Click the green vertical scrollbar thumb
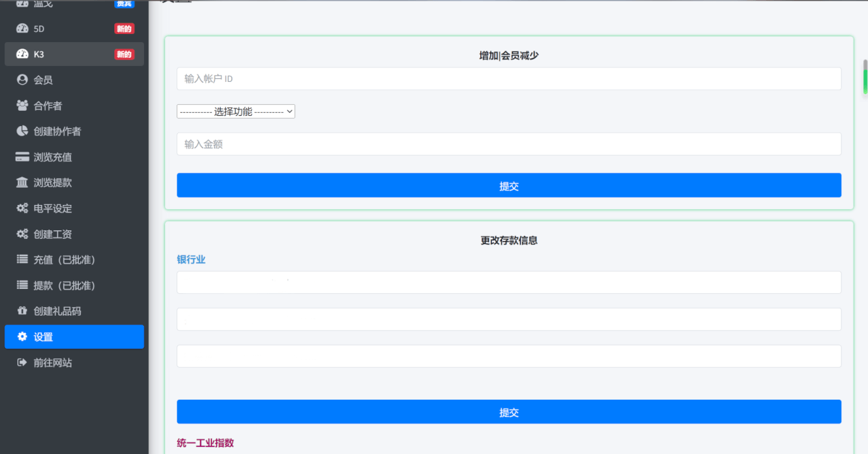Viewport: 868px width, 454px height. coord(864,77)
